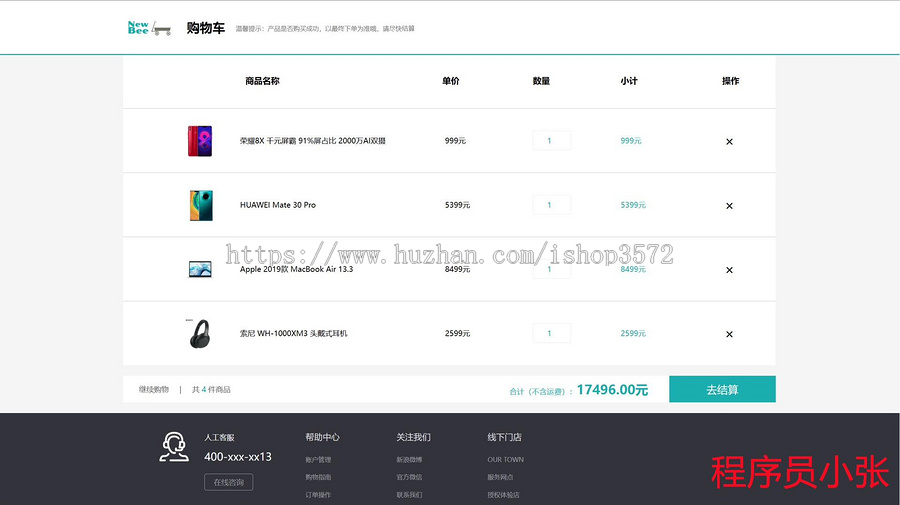Open the HUAWEI Mate 30 Pro thumbnail
Viewport: 900px width, 505px height.
201,205
